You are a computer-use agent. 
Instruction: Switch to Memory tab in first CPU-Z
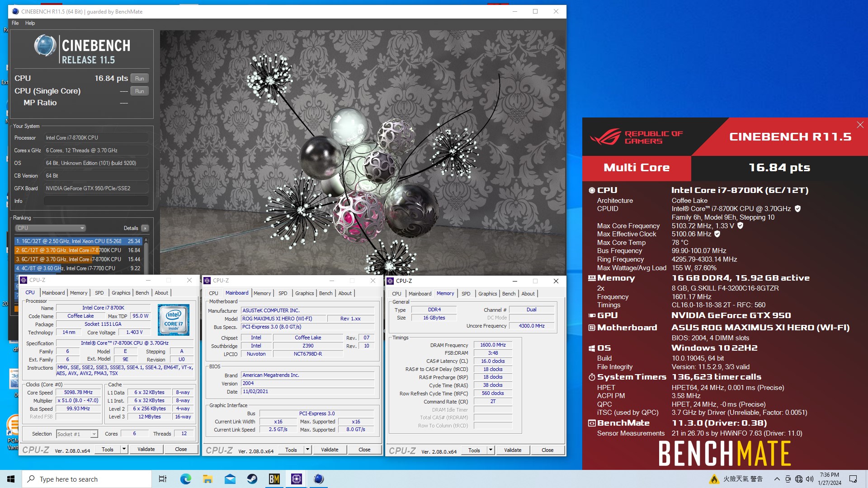tap(79, 293)
